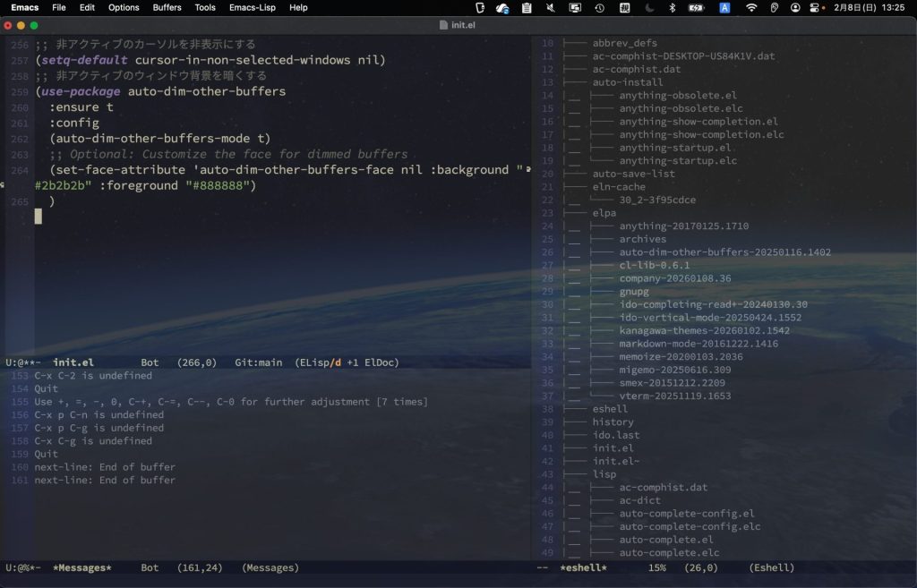917x588 pixels.
Task: Switch input source via blue A icon
Action: point(724,7)
